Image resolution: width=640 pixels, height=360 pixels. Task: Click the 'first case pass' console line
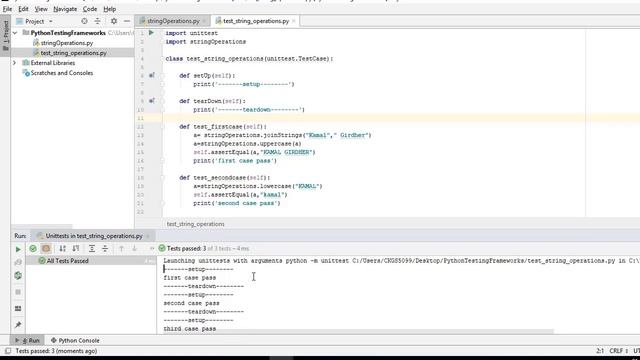pos(190,278)
